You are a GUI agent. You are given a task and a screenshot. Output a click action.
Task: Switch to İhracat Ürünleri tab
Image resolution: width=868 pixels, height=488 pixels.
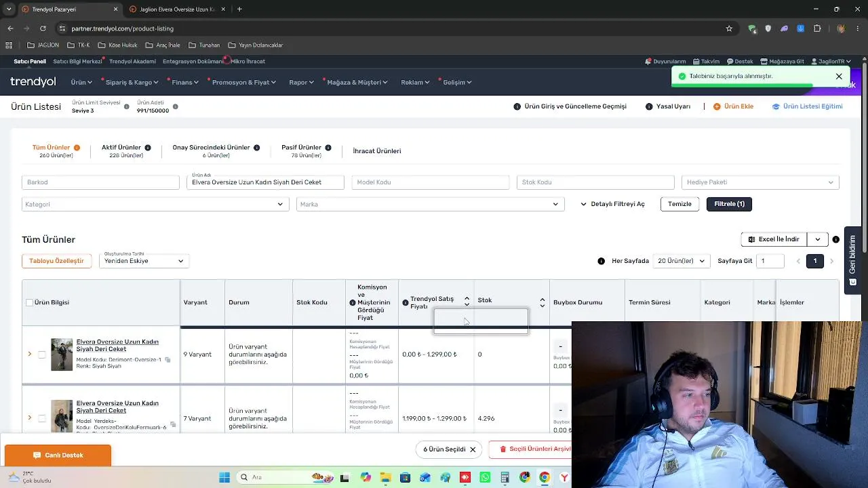(377, 151)
